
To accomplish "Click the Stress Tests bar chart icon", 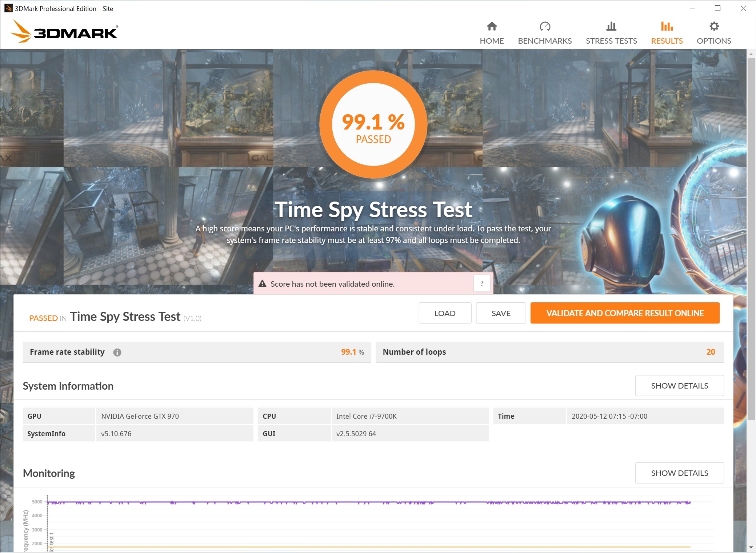I will [x=611, y=26].
